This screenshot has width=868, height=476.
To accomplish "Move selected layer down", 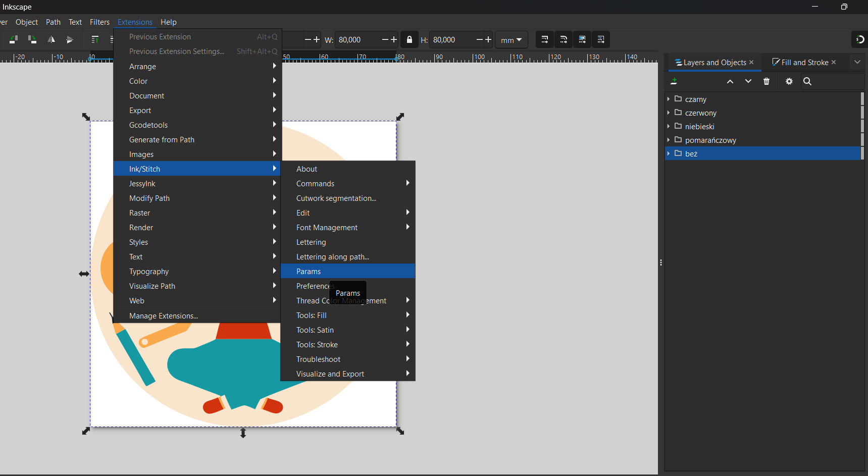I will coord(748,81).
